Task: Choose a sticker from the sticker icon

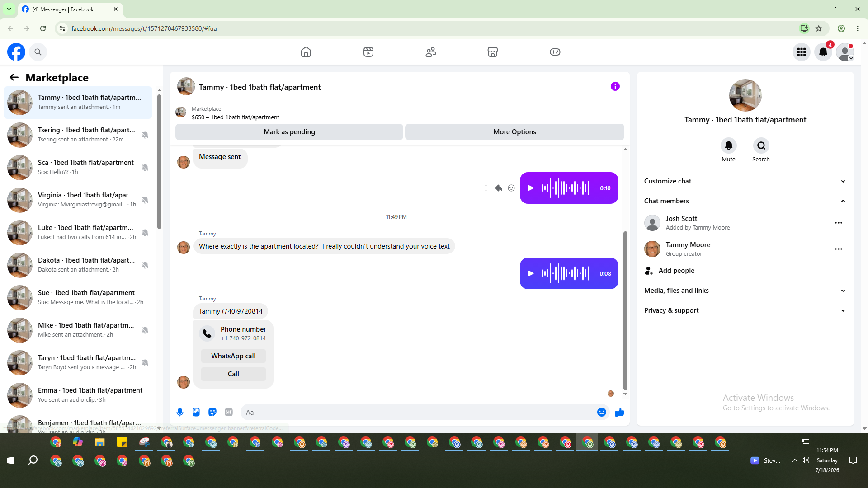Action: pos(212,412)
